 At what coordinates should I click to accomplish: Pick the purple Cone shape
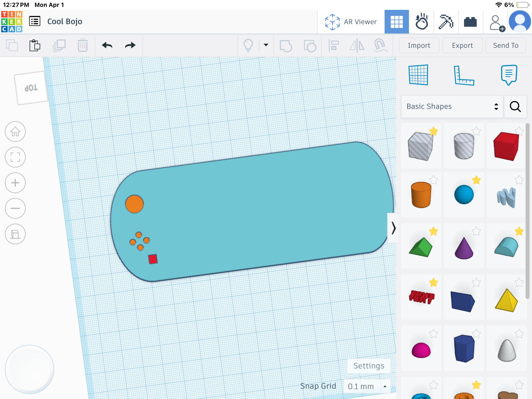point(464,248)
